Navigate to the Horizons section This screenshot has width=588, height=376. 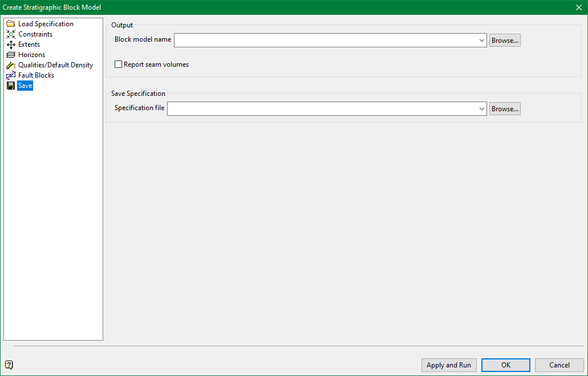(33, 54)
